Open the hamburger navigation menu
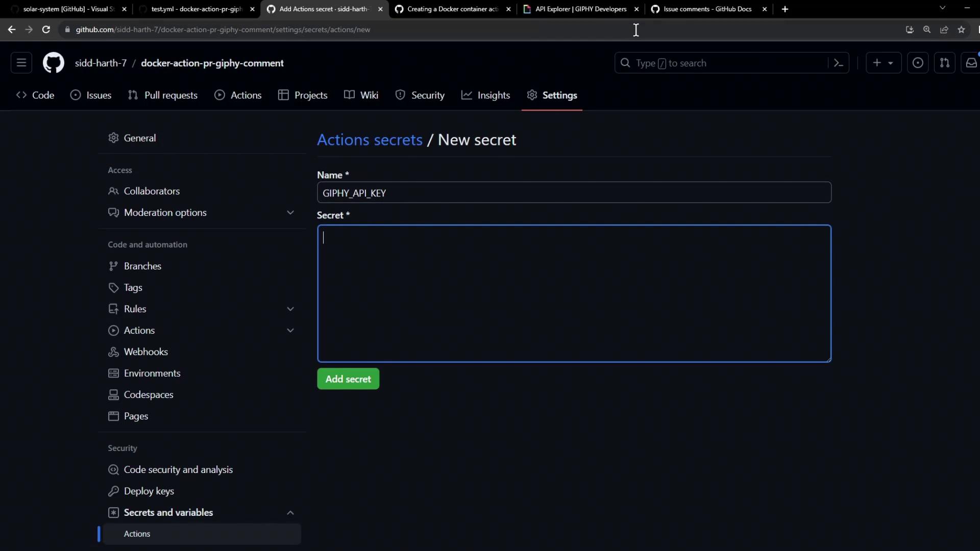 point(21,63)
